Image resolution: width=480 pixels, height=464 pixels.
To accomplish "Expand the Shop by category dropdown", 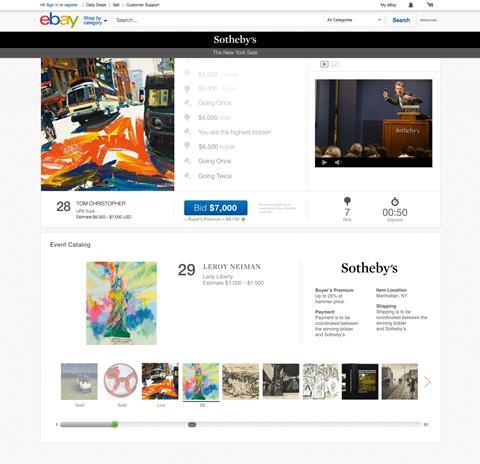I will tap(95, 20).
